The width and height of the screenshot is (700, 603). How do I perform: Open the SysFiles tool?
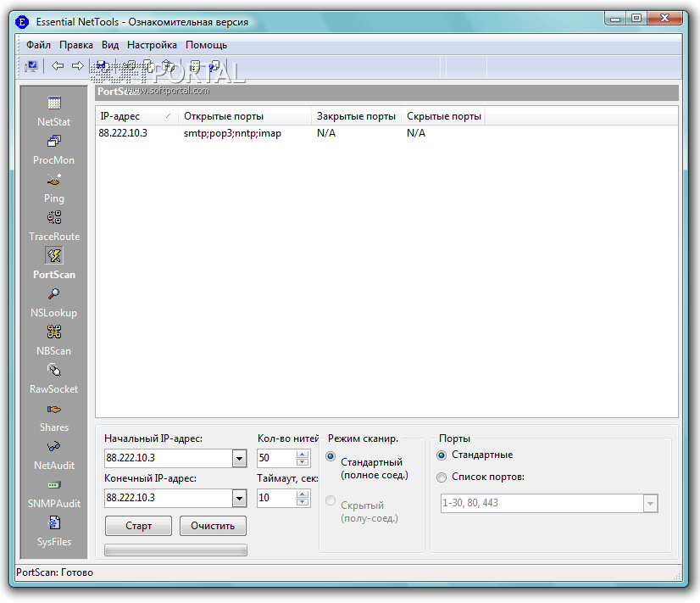(54, 532)
